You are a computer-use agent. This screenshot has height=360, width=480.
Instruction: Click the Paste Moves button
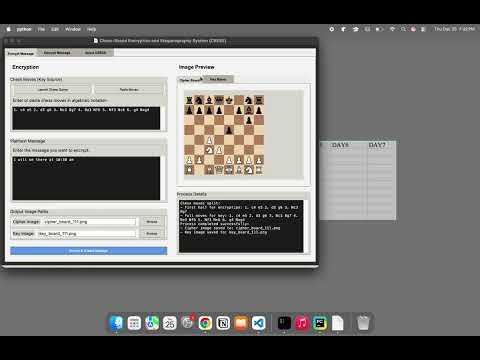tap(129, 90)
